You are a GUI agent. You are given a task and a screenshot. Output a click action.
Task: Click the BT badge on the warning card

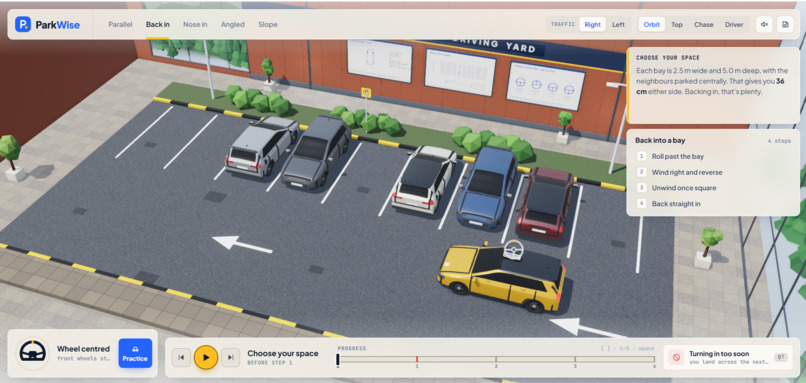pyautogui.click(x=780, y=357)
